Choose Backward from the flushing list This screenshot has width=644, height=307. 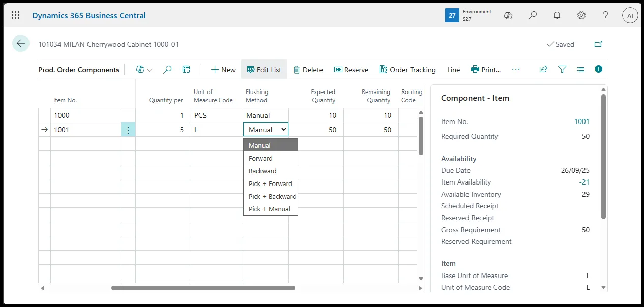[271, 171]
